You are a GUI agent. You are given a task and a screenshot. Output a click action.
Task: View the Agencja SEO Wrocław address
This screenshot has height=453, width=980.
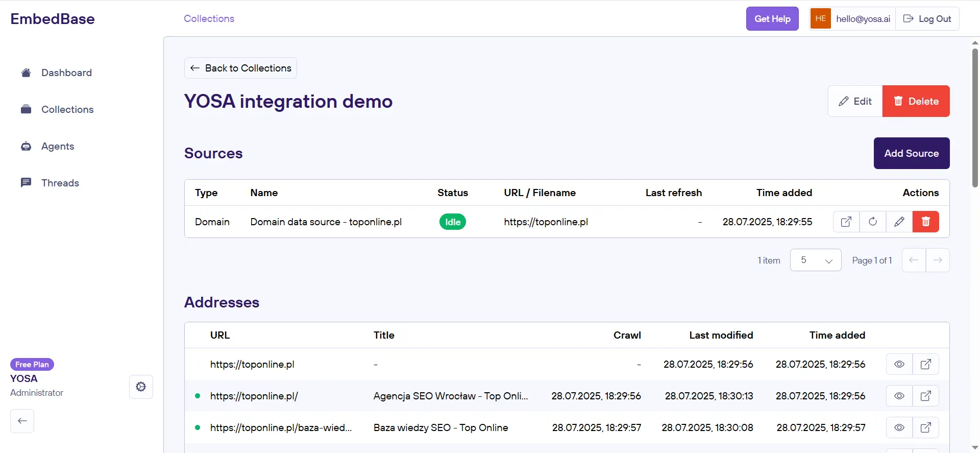pos(899,396)
